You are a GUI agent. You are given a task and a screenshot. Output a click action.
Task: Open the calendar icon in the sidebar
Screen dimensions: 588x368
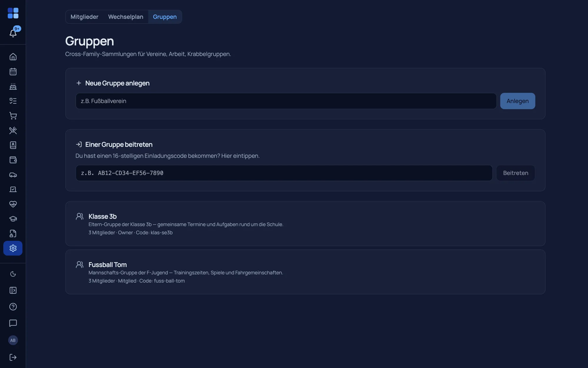coord(13,72)
